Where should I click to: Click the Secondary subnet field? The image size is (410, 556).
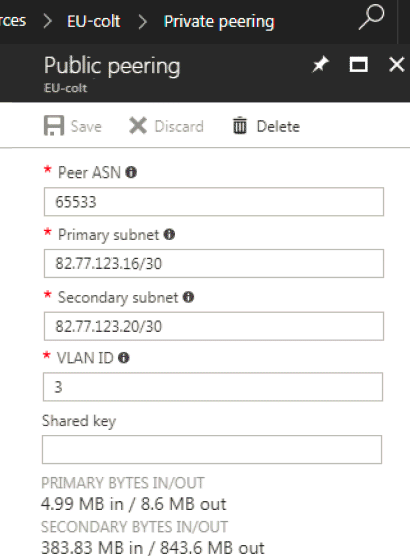[x=214, y=326]
